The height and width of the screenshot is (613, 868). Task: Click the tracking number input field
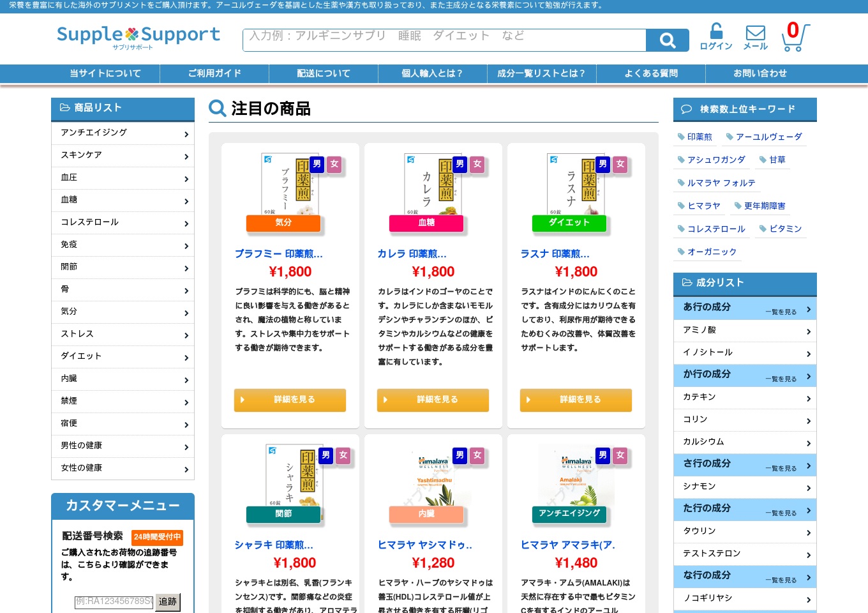click(x=114, y=602)
